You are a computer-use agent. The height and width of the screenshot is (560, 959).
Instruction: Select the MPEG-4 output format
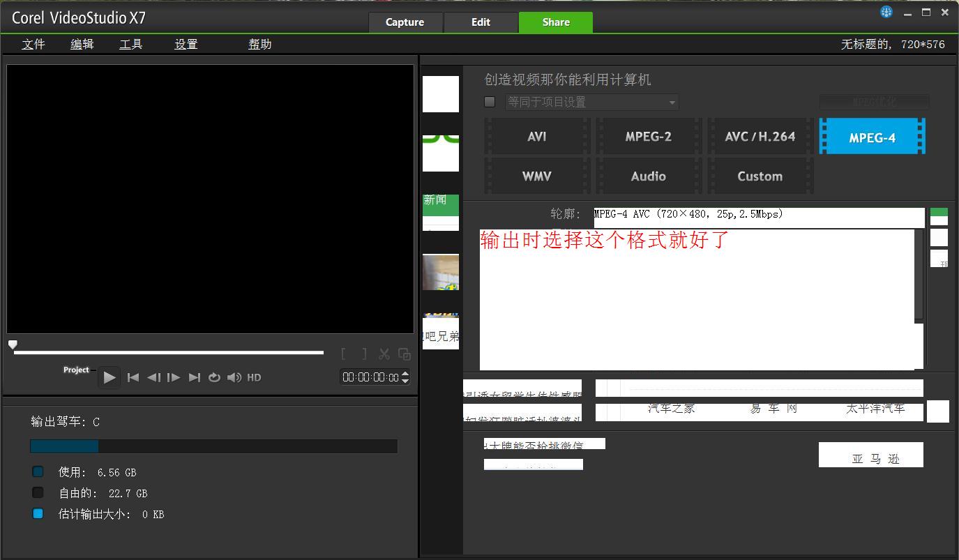point(872,137)
